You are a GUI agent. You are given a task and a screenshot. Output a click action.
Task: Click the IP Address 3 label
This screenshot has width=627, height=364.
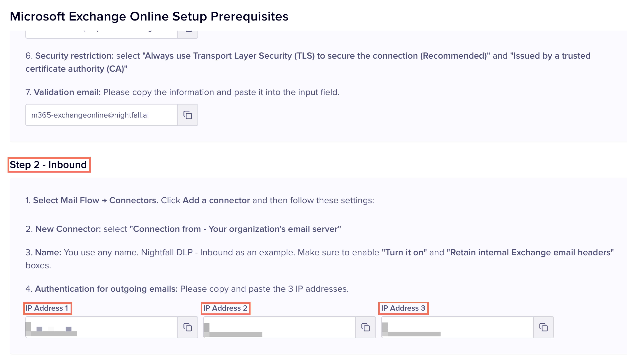tap(403, 308)
